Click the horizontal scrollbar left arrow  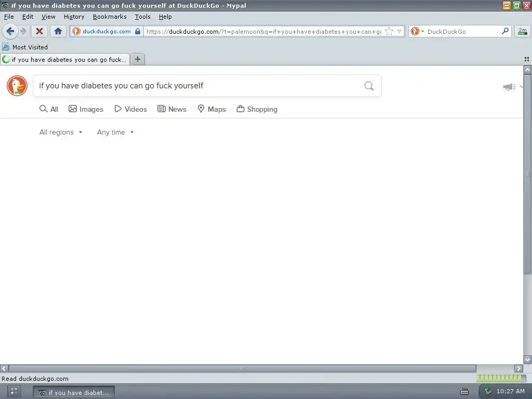click(4, 368)
